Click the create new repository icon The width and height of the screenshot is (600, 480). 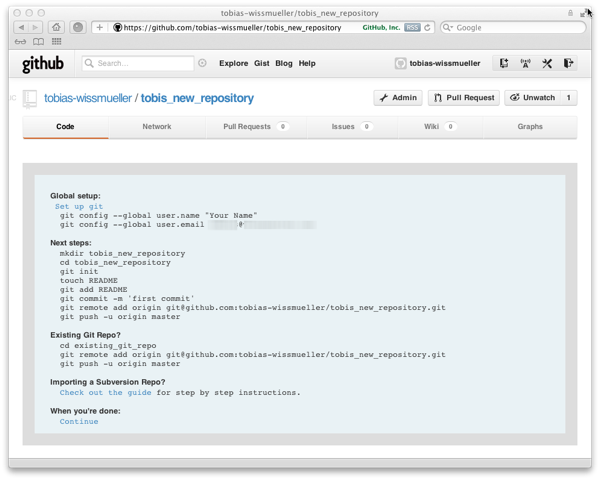pyautogui.click(x=503, y=63)
